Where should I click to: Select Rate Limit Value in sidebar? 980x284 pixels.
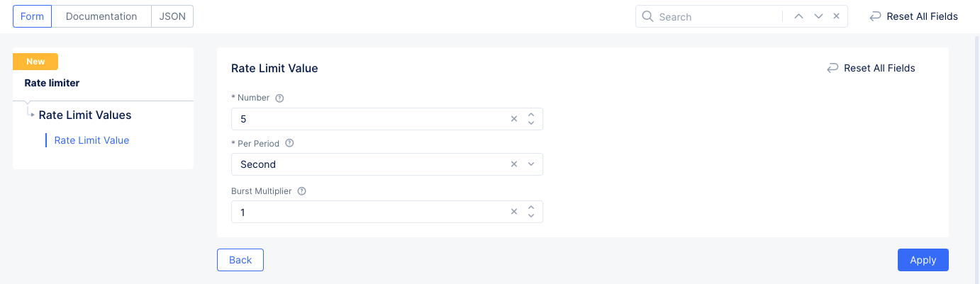91,140
